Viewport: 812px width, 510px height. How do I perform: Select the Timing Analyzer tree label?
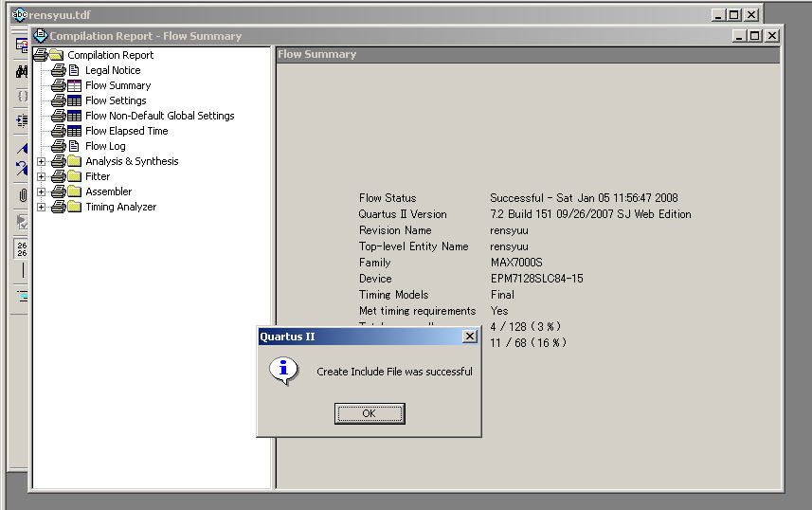coord(121,207)
